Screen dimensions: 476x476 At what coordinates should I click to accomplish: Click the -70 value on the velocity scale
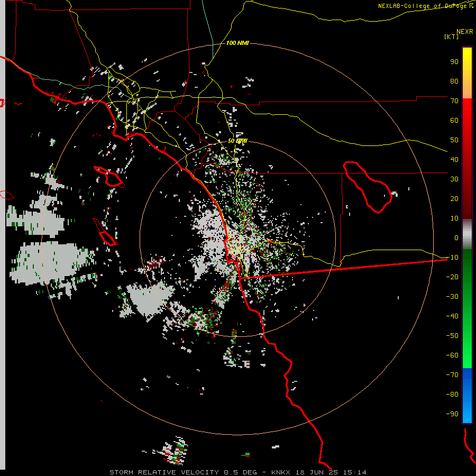[452, 375]
